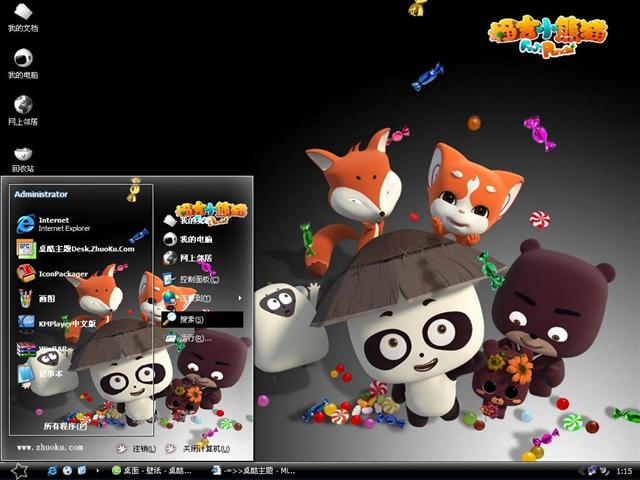Open the 我的电脑 desktop icon
Viewport: 640px width, 480px height.
click(23, 64)
